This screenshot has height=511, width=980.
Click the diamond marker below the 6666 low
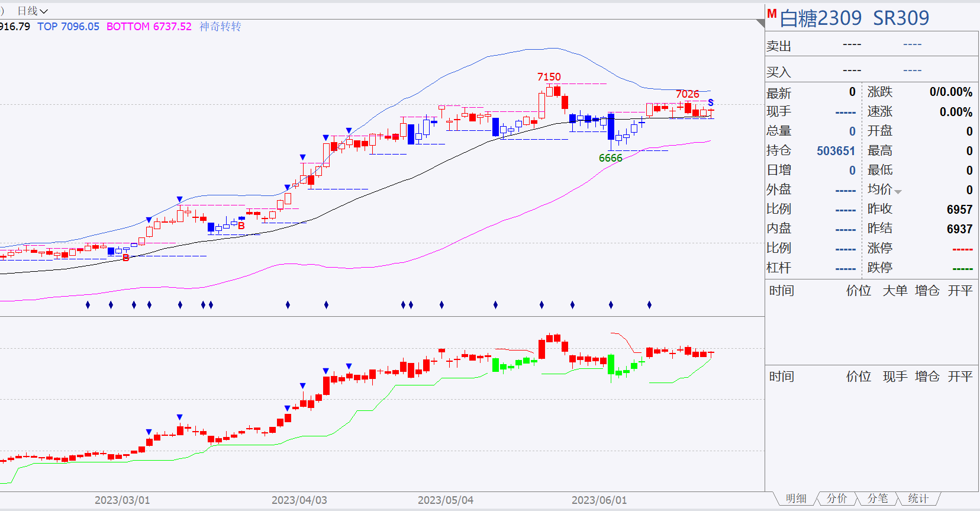[611, 305]
